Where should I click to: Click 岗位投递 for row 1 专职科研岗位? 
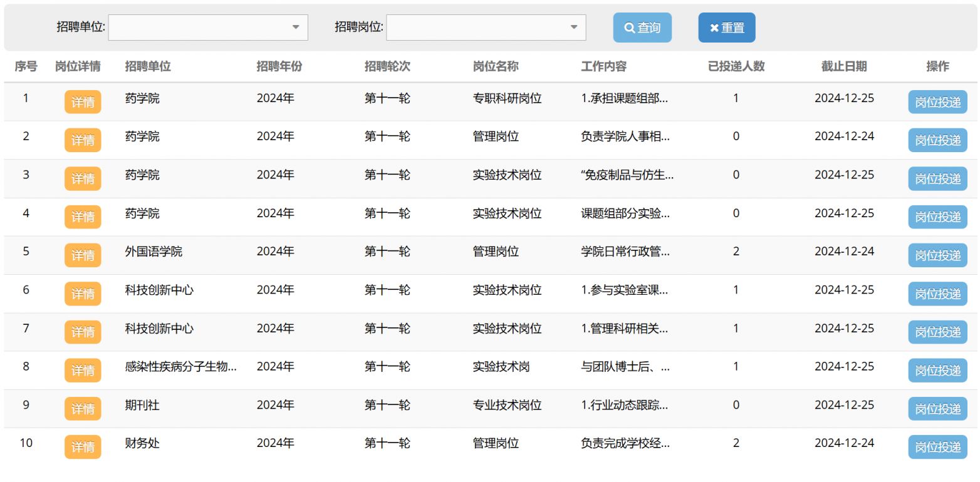pyautogui.click(x=937, y=102)
